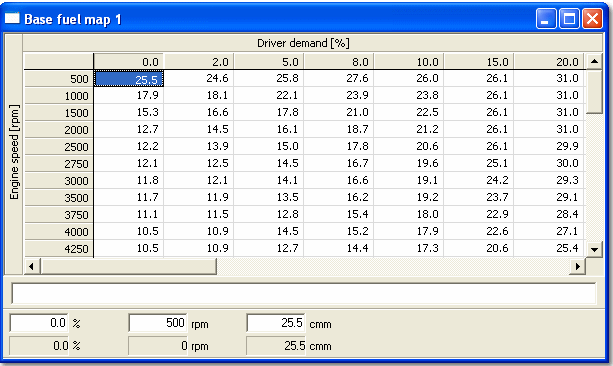
Task: Select cell 13.5 in the 3500 rpm row
Action: coord(269,197)
